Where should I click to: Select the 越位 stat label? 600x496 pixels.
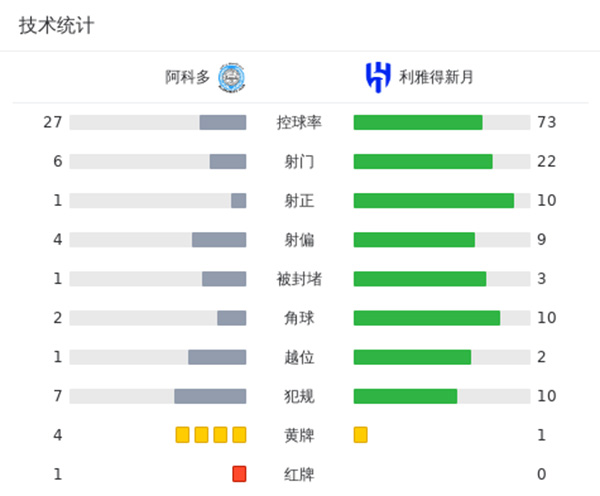[299, 356]
